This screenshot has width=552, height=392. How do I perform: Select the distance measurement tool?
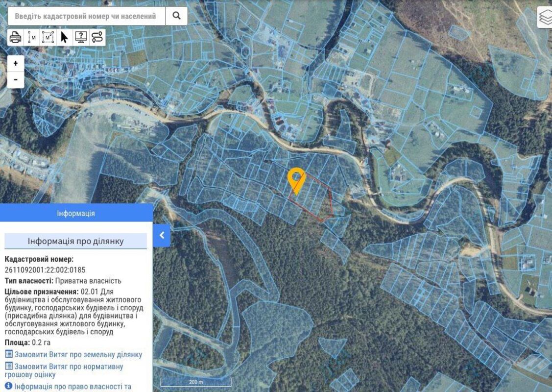coord(32,37)
